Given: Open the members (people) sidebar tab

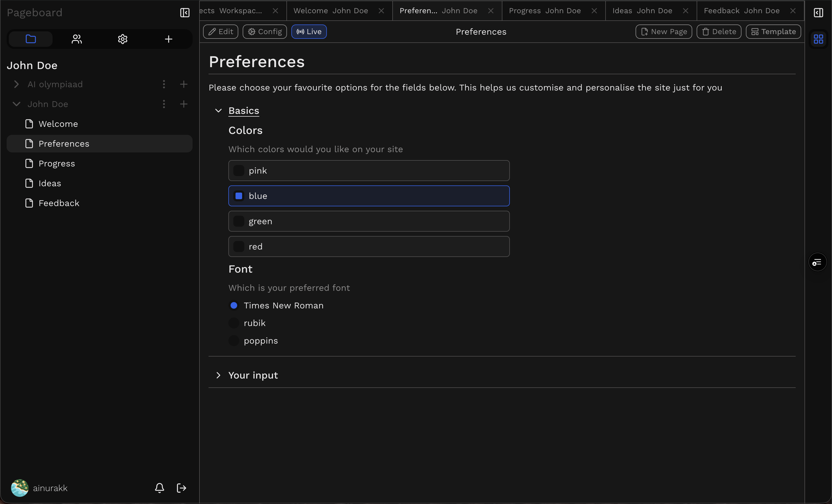Looking at the screenshot, I should tap(77, 39).
